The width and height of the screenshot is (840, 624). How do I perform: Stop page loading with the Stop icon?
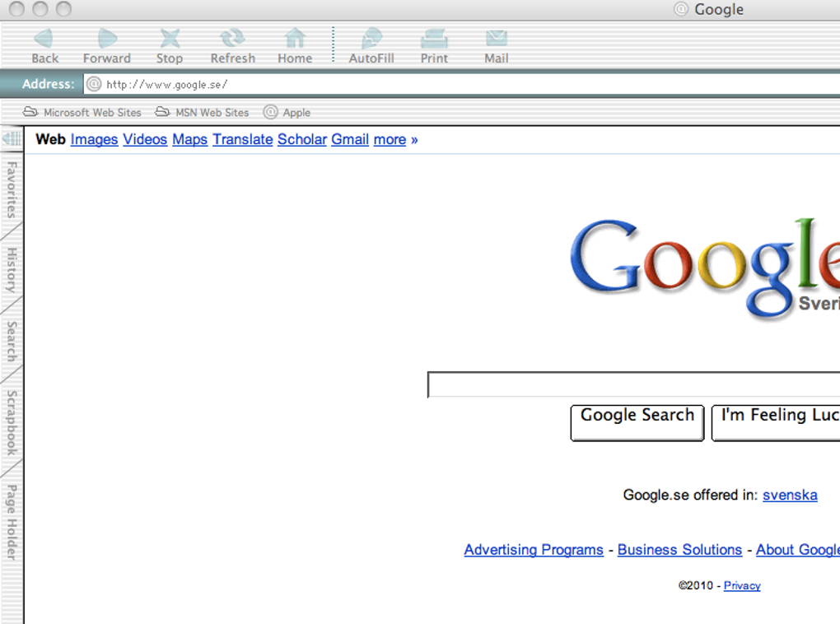[170, 46]
